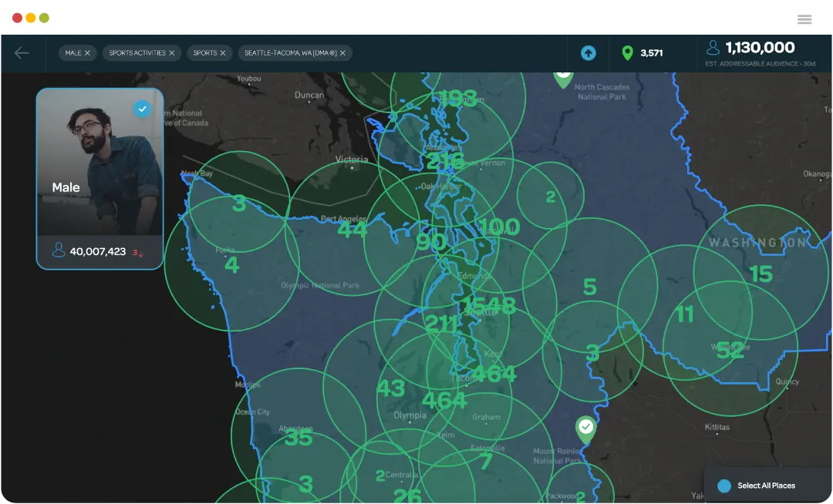This screenshot has height=504, width=833.
Task: Remove the SPORTS ACTIVITIES filter chip
Action: pos(171,53)
